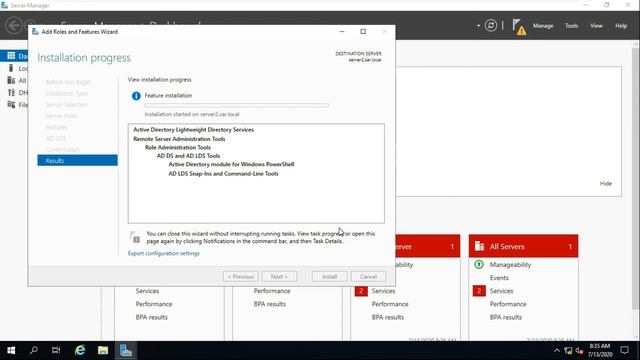Click Performance in second role tile

(x=272, y=291)
